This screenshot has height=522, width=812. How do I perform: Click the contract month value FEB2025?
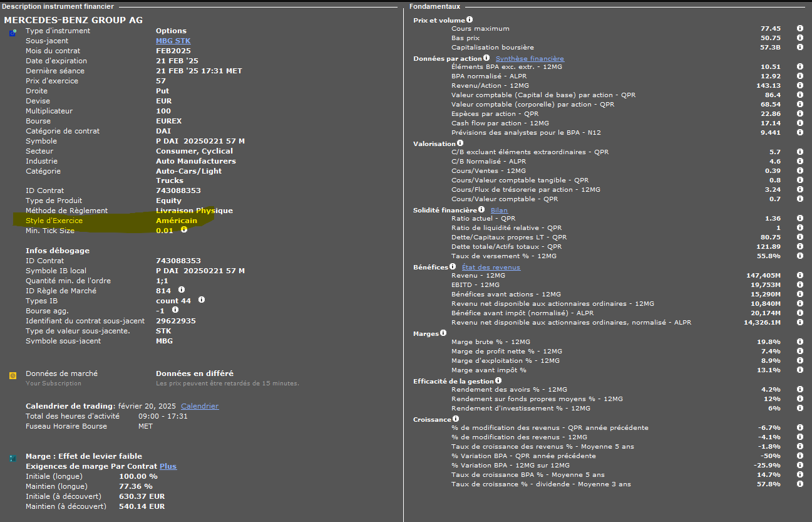(x=173, y=51)
